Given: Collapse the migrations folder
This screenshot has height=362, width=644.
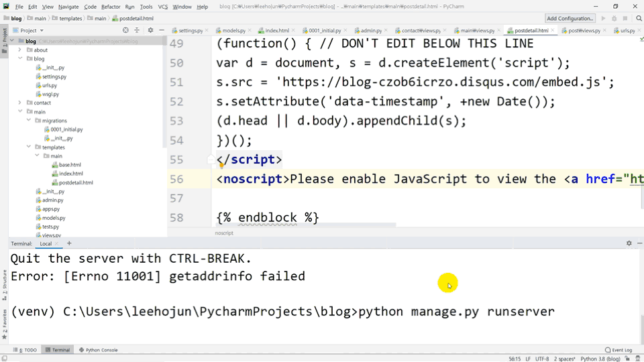Looking at the screenshot, I should point(28,121).
